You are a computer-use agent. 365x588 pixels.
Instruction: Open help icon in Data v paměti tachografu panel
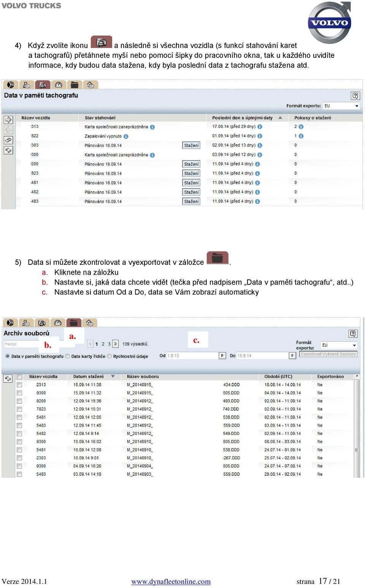coord(355,96)
